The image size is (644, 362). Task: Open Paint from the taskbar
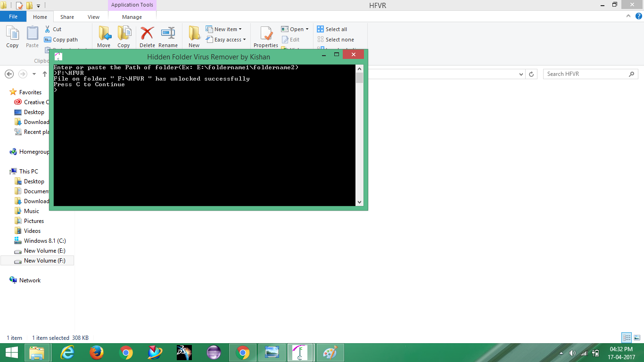pyautogui.click(x=330, y=353)
